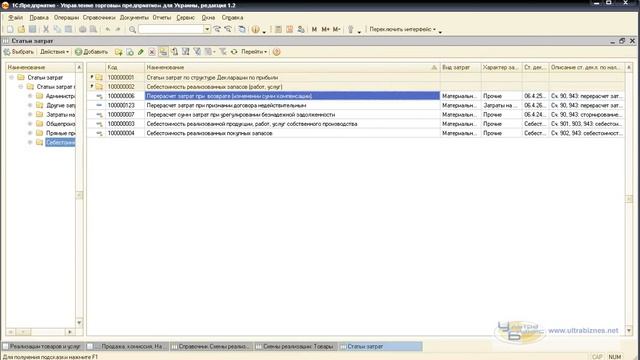Sort by the Вид затрат column header
Viewport: 640px width, 360px height.
click(460, 67)
